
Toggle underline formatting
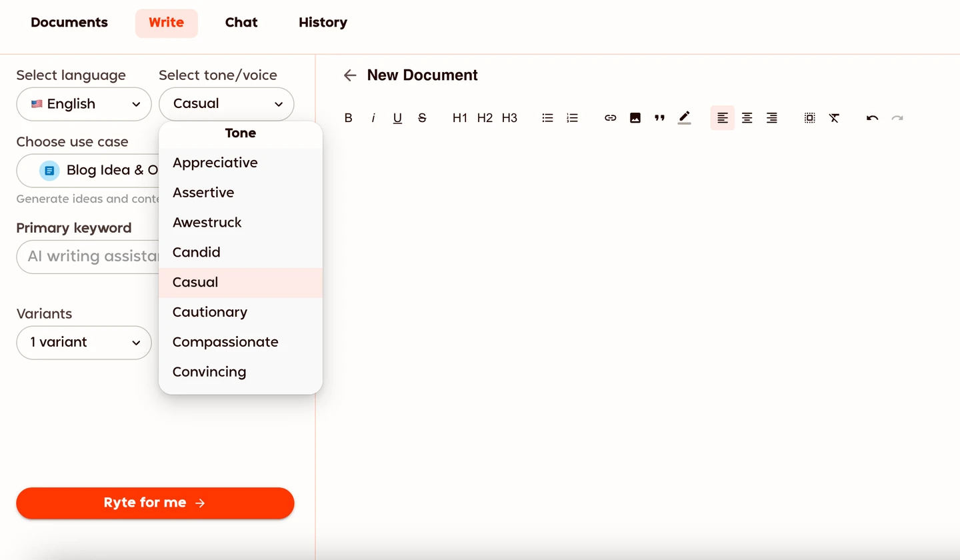[397, 117]
